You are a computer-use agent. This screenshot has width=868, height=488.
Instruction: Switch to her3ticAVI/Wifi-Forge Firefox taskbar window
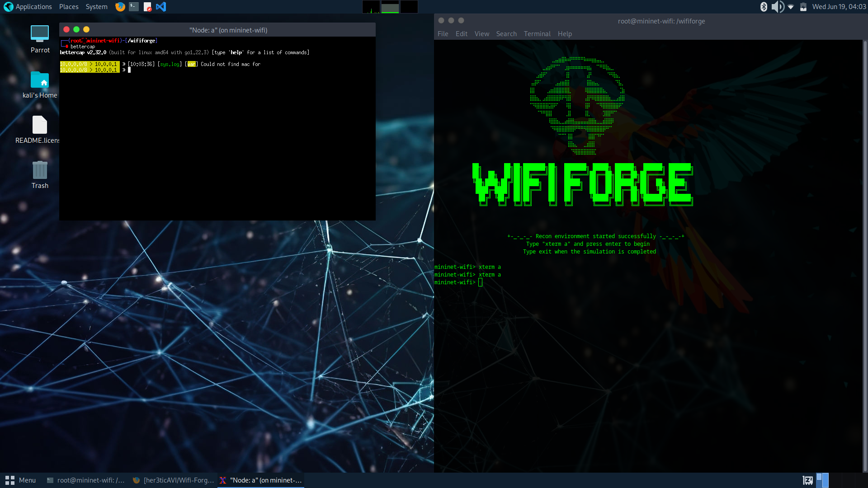click(x=174, y=480)
